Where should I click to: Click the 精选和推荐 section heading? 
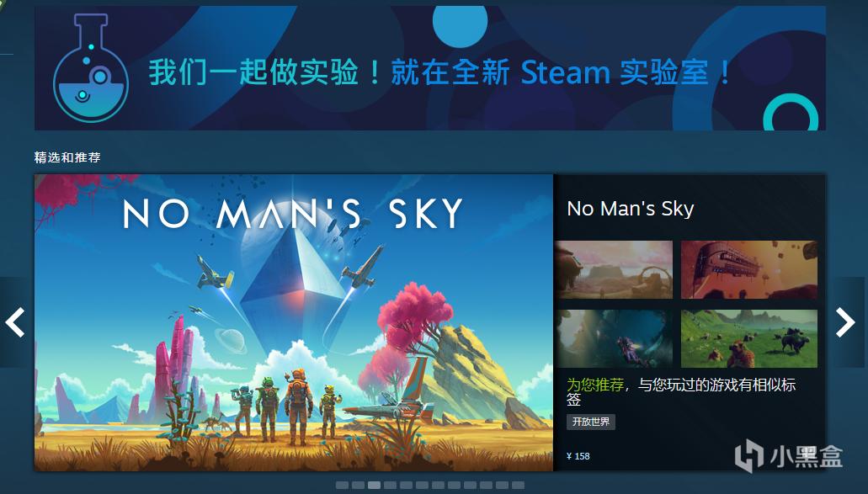pos(67,157)
